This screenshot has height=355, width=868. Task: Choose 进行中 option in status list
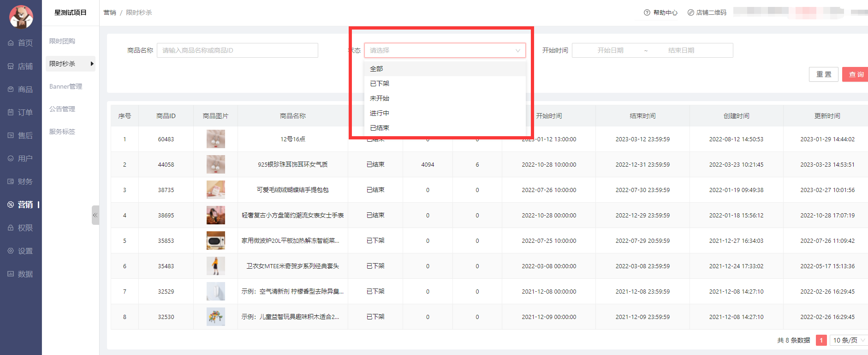(380, 113)
